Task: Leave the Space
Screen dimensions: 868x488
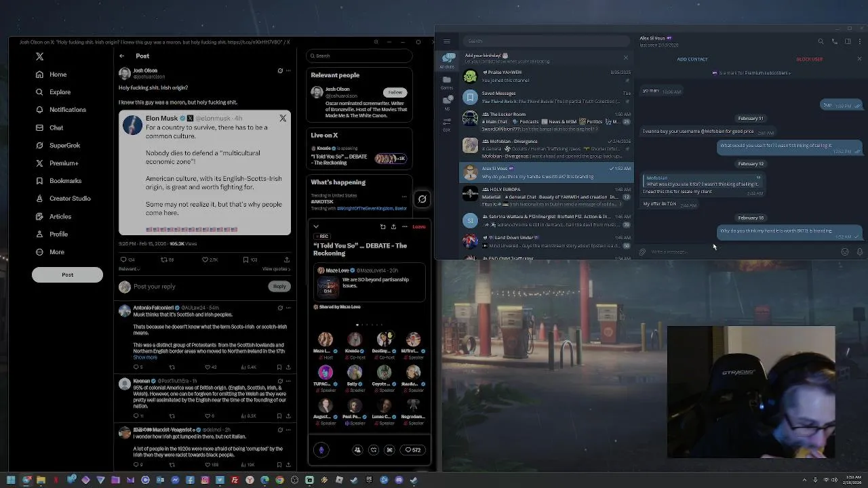Action: pyautogui.click(x=419, y=226)
